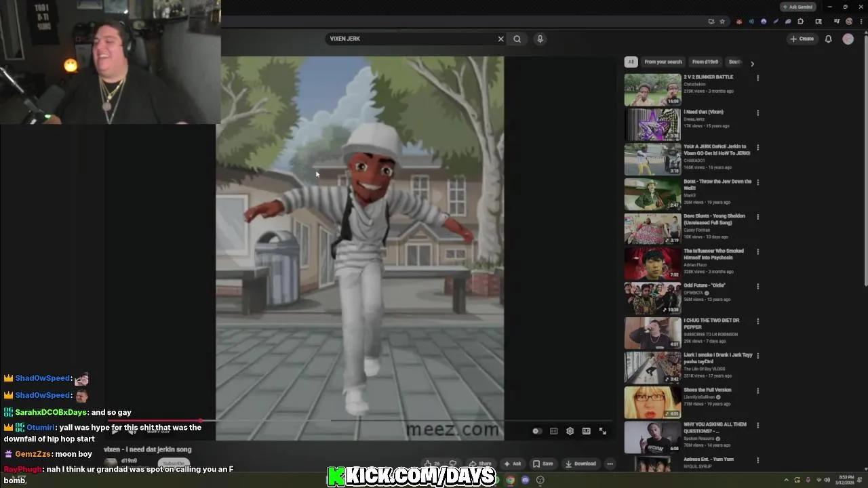Click video title 'vixen - I need dat jerkin song'
The image size is (868, 488).
[x=147, y=449]
